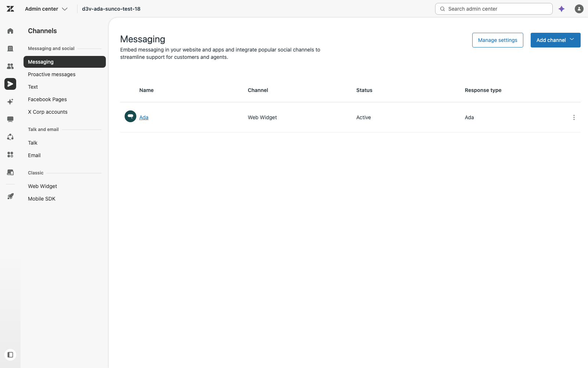The width and height of the screenshot is (588, 368).
Task: Open the user profile avatar
Action: [x=579, y=9]
